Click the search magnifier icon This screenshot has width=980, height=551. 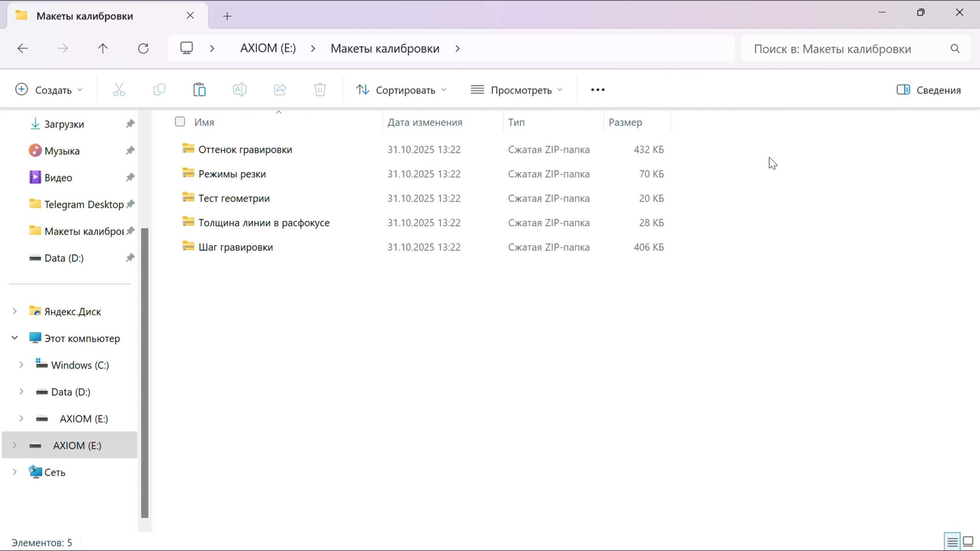point(955,49)
